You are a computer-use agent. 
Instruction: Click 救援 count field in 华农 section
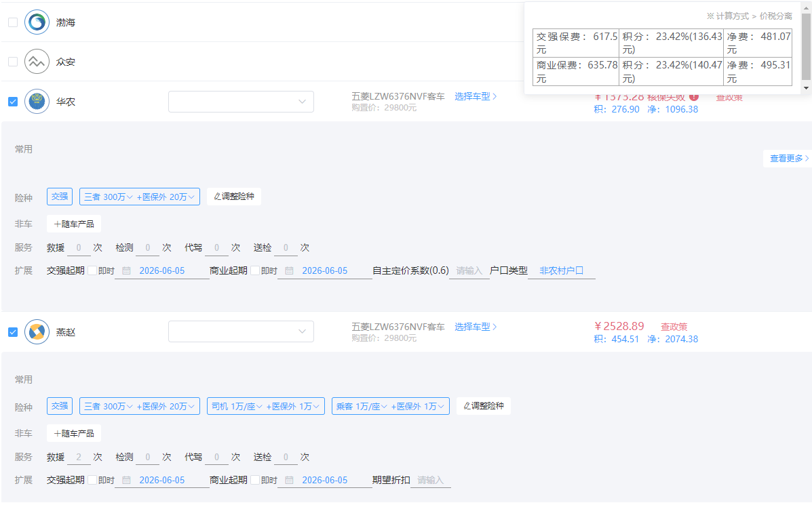(79, 248)
